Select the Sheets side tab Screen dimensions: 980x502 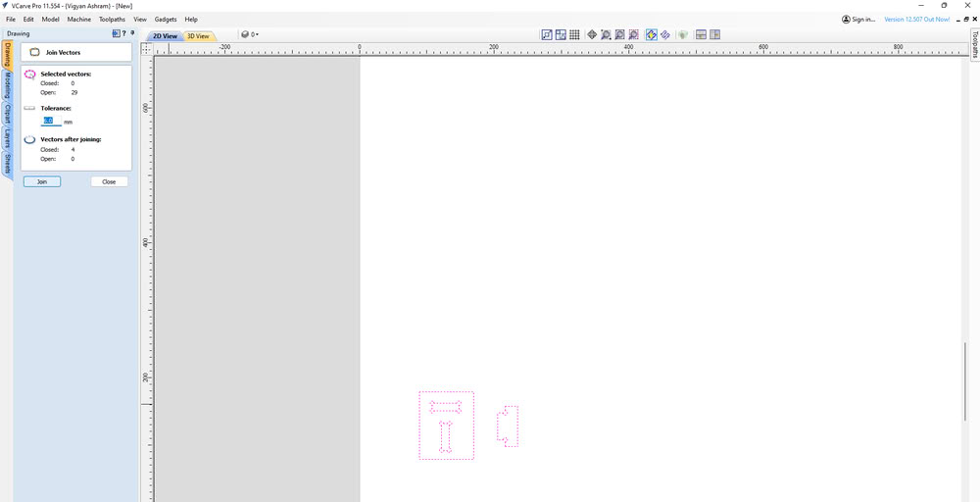[7, 164]
